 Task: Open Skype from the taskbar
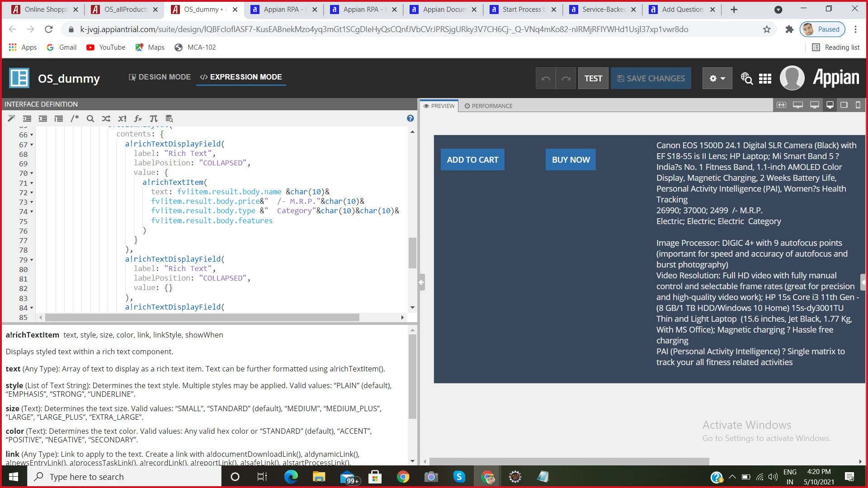(459, 477)
